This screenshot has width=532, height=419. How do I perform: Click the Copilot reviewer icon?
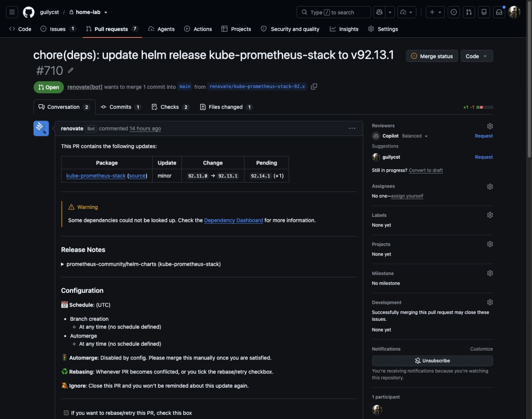tap(376, 136)
